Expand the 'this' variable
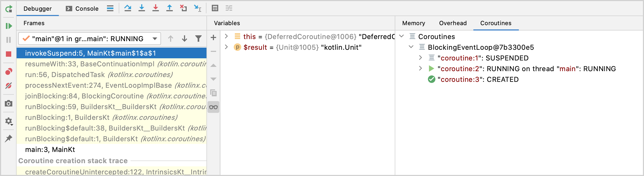Image resolution: width=644 pixels, height=176 pixels. 226,36
